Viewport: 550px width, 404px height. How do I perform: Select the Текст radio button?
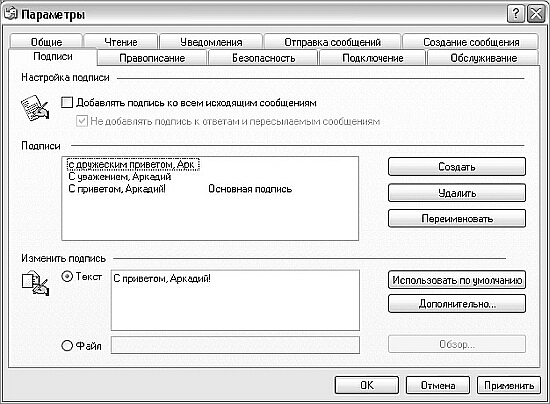pyautogui.click(x=67, y=277)
